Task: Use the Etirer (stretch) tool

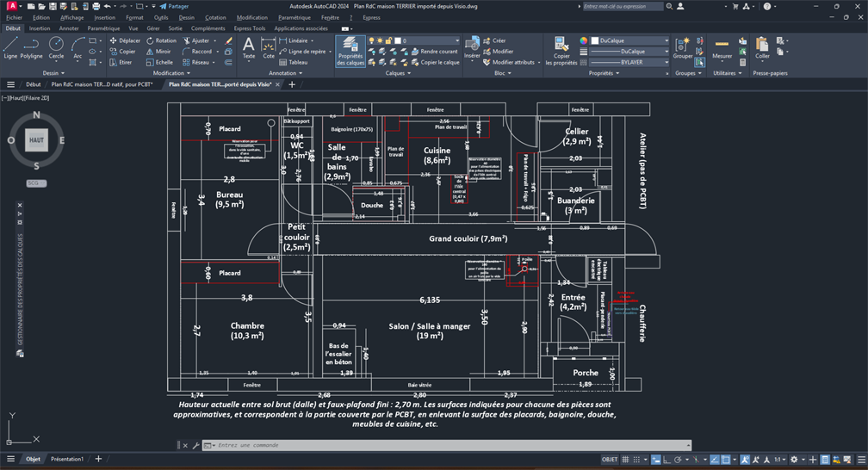Action: [x=121, y=63]
